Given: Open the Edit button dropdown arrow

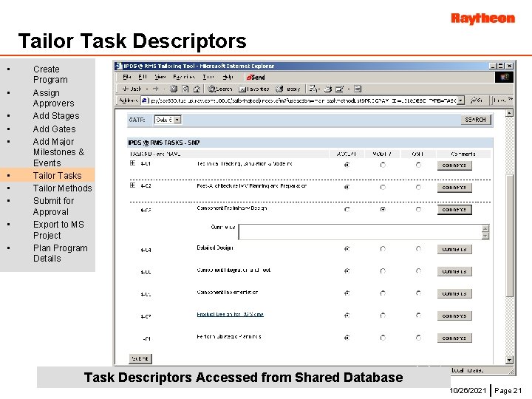Looking at the screenshot, I should coord(348,89).
